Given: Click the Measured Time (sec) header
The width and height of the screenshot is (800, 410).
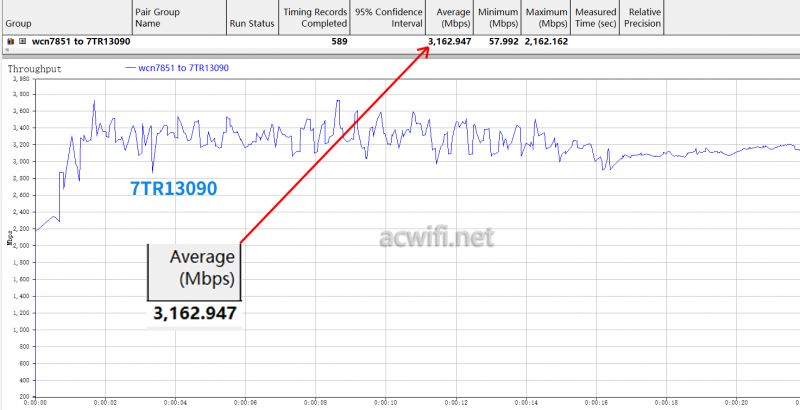Looking at the screenshot, I should coord(596,16).
